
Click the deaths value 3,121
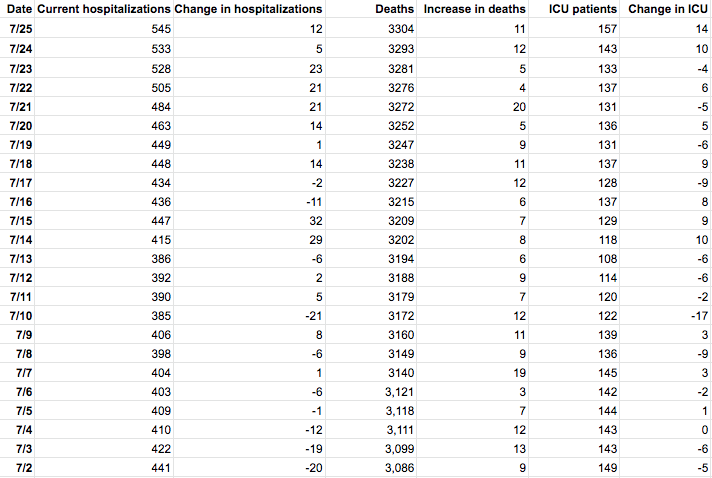pos(395,390)
